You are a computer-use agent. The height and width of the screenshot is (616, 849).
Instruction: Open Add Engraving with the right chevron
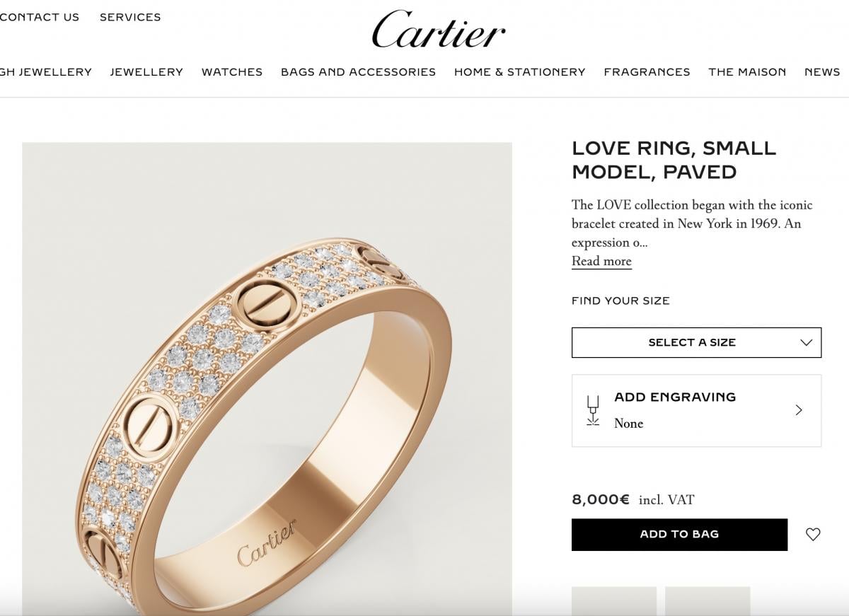click(x=799, y=410)
